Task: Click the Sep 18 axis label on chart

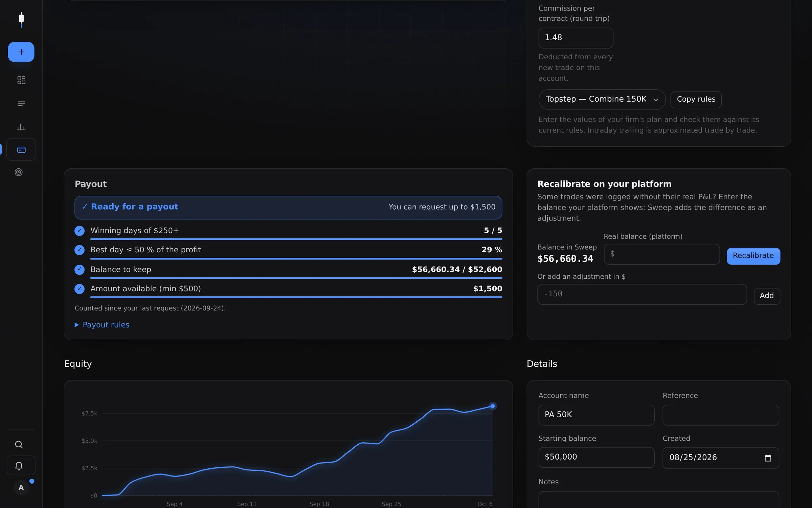Action: tap(319, 504)
